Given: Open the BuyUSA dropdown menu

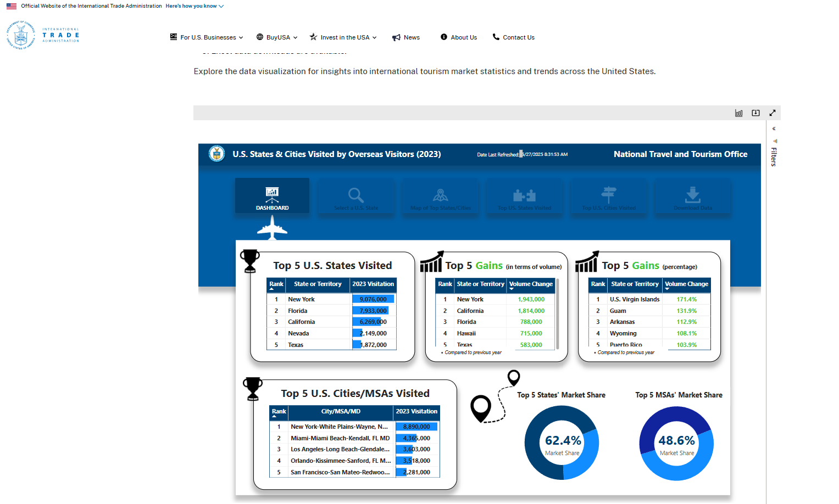Looking at the screenshot, I should pos(277,37).
